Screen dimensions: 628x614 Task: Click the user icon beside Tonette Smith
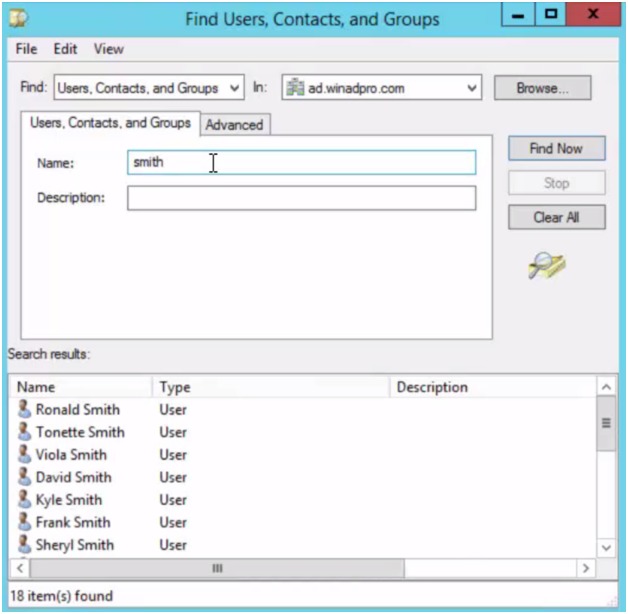[x=24, y=432]
